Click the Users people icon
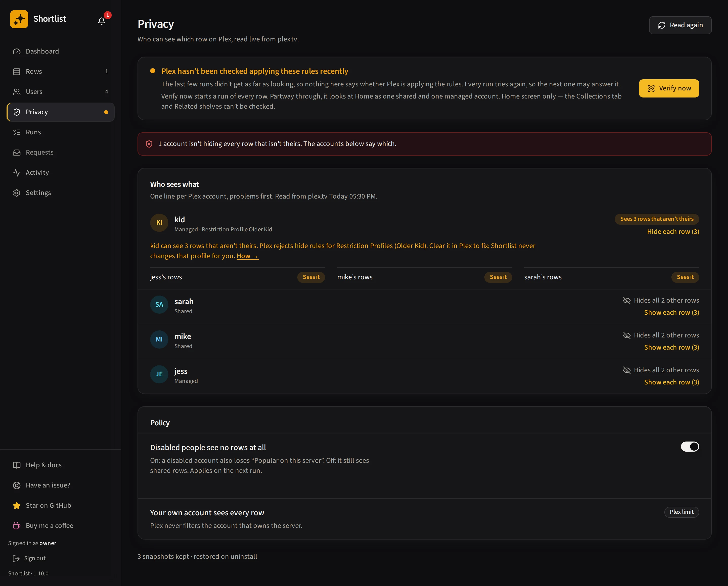 16,92
